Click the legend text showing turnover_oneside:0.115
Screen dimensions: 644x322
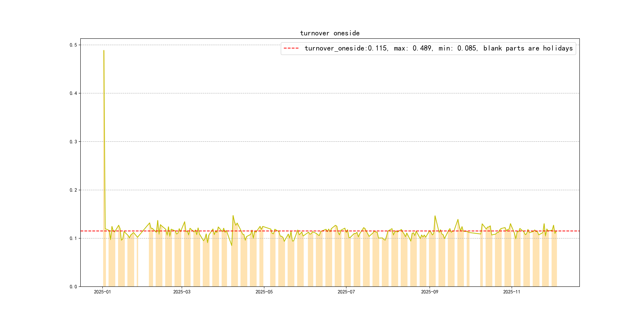coord(346,48)
